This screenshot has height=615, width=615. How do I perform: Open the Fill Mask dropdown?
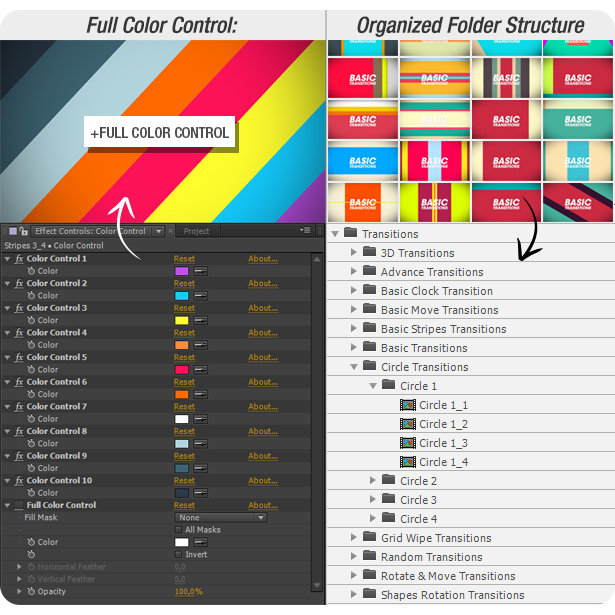(220, 517)
